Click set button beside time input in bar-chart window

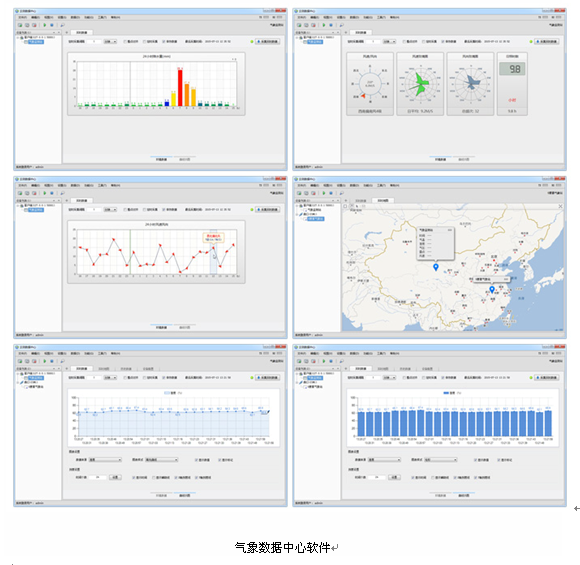(394, 477)
